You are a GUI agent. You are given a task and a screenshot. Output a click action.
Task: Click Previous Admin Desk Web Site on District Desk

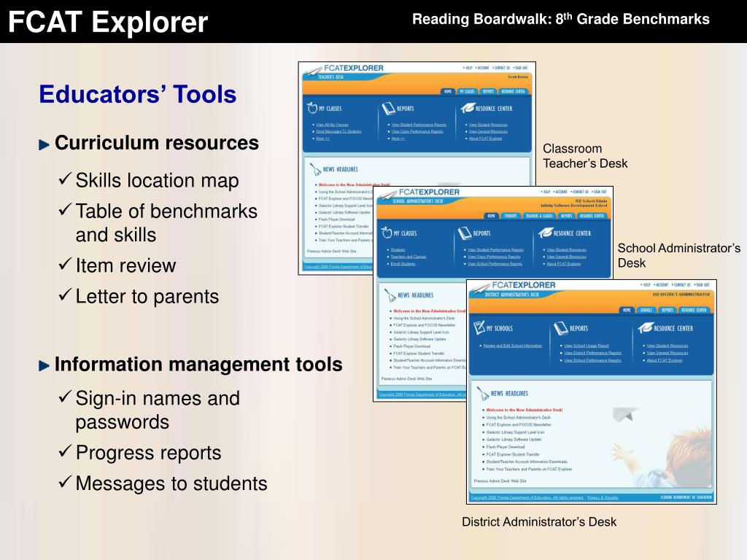pos(500,481)
